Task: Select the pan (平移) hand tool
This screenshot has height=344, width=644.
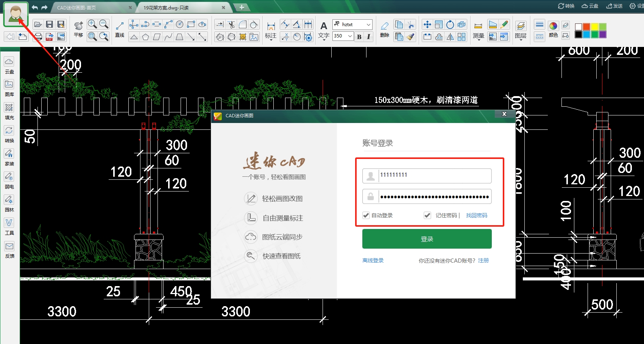Action: (78, 29)
